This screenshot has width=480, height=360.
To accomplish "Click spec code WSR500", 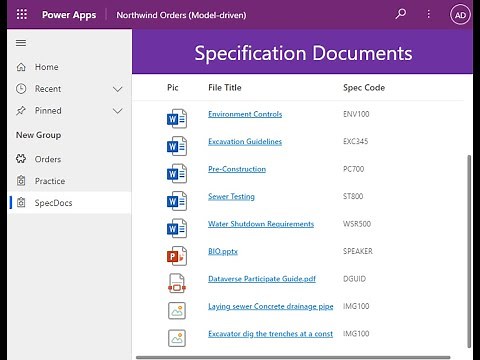I will pos(357,224).
